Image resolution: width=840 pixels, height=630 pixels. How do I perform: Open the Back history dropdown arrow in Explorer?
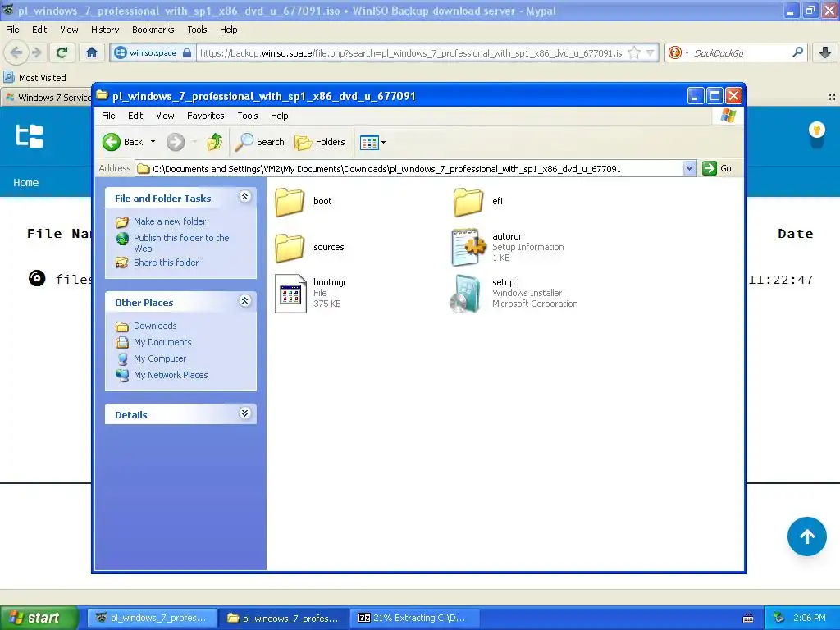pos(153,142)
